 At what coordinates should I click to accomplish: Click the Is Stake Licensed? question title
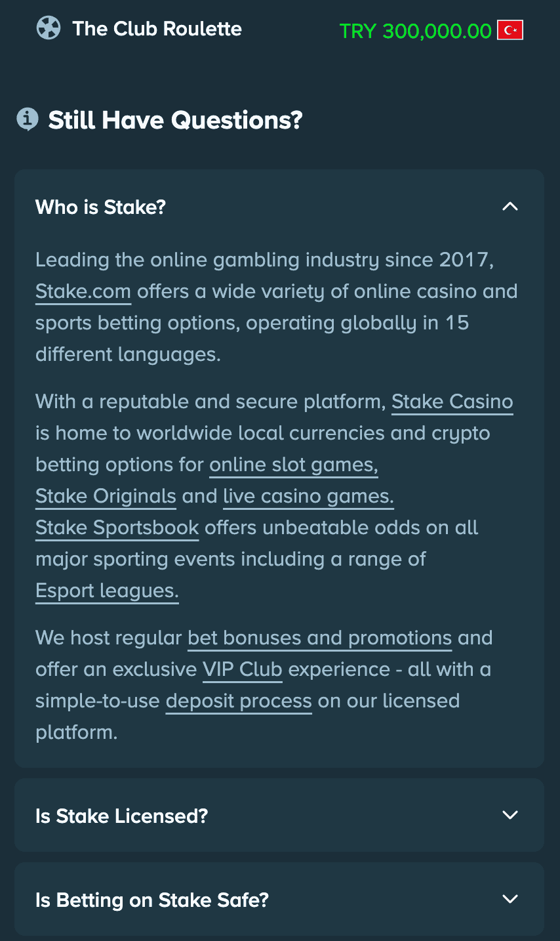tap(121, 816)
